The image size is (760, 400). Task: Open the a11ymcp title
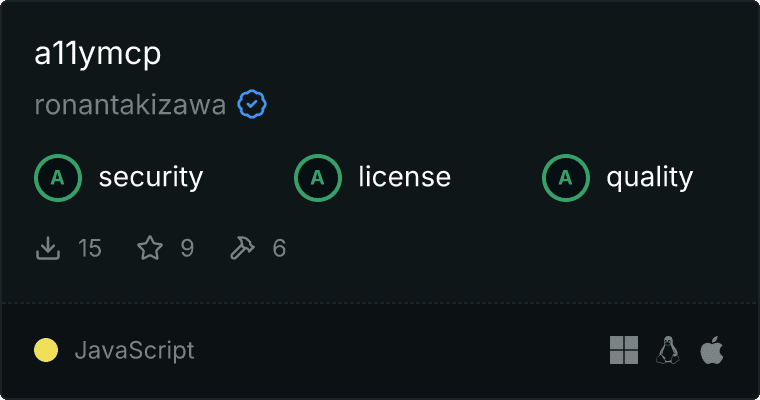tap(97, 54)
